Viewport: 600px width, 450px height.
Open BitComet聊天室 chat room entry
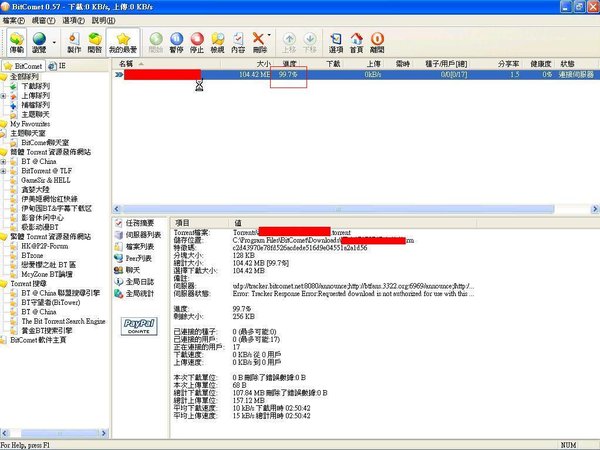click(45, 143)
